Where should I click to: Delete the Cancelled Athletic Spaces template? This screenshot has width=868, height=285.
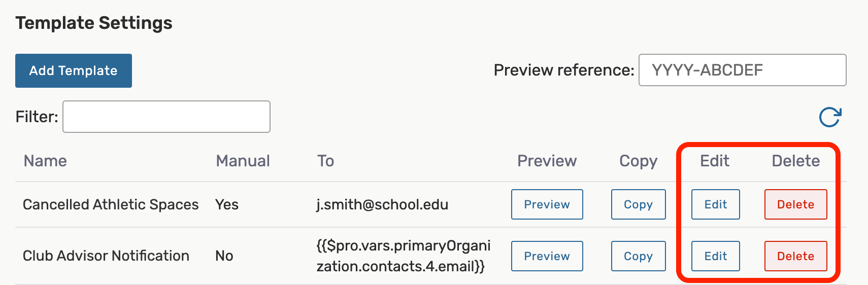pyautogui.click(x=795, y=204)
